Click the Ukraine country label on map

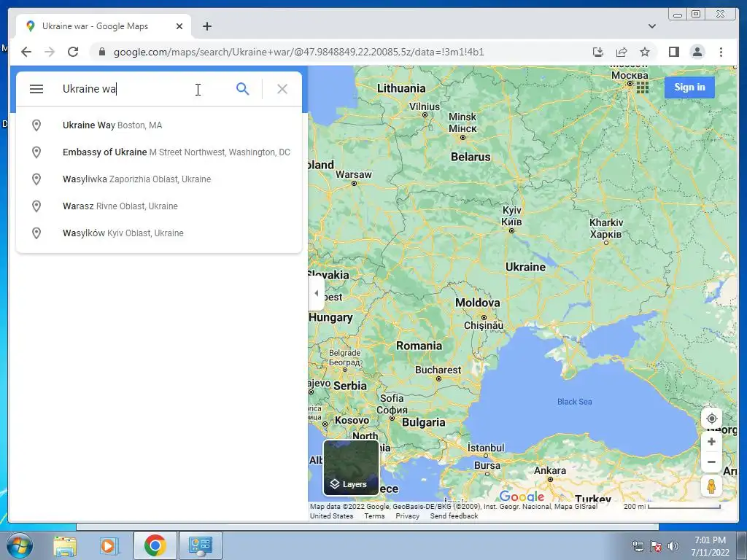525,267
